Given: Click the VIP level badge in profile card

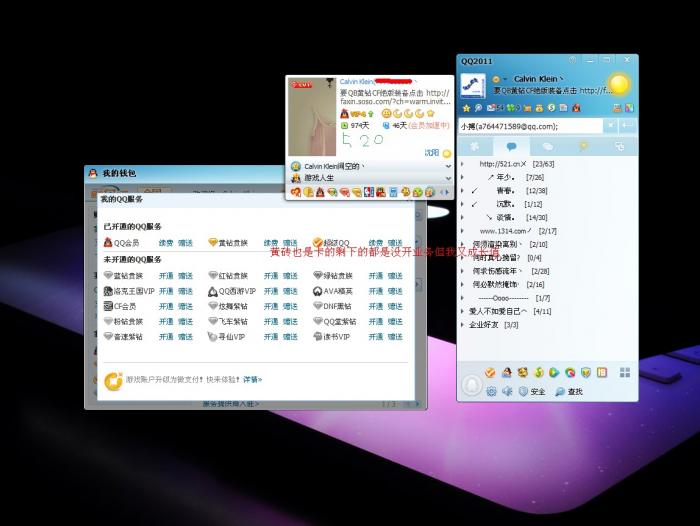Looking at the screenshot, I should 358,114.
